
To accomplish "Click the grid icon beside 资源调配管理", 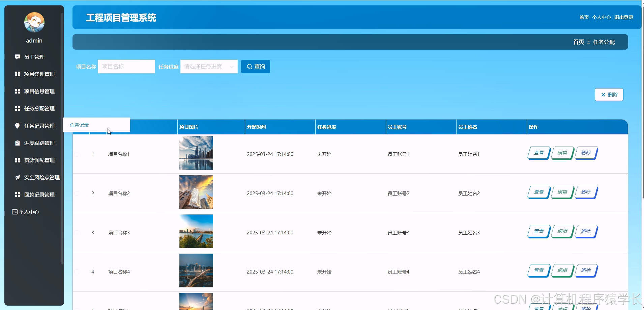I will pos(18,160).
